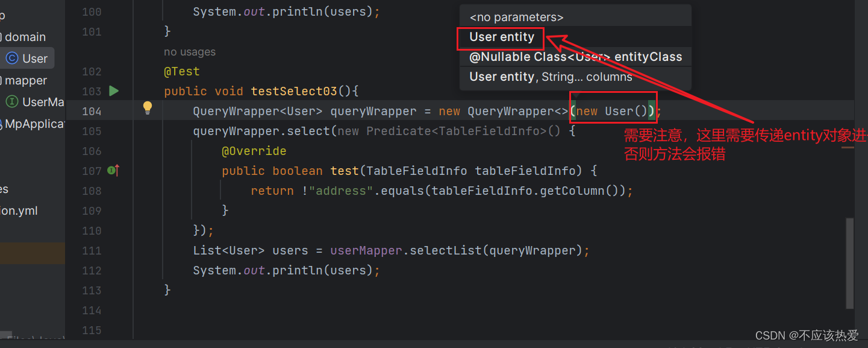The width and height of the screenshot is (868, 348).
Task: Place cursor on @Override annotation
Action: 254,151
